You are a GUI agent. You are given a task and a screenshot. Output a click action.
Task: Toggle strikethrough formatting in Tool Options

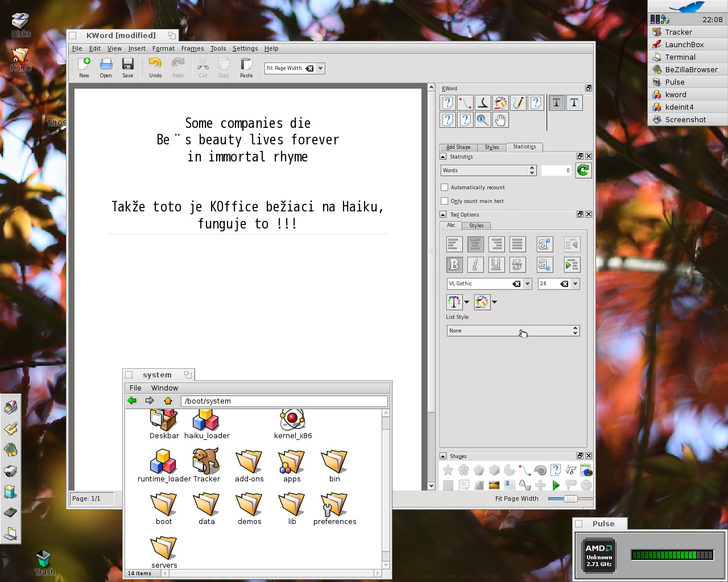point(517,265)
